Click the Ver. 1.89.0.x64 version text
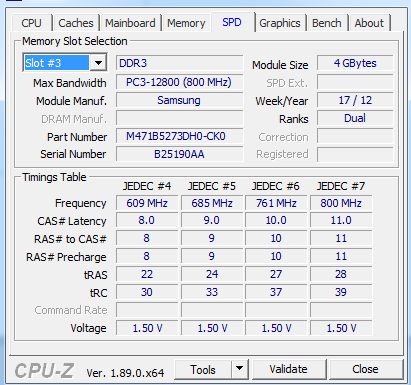This screenshot has width=411, height=385. (125, 373)
